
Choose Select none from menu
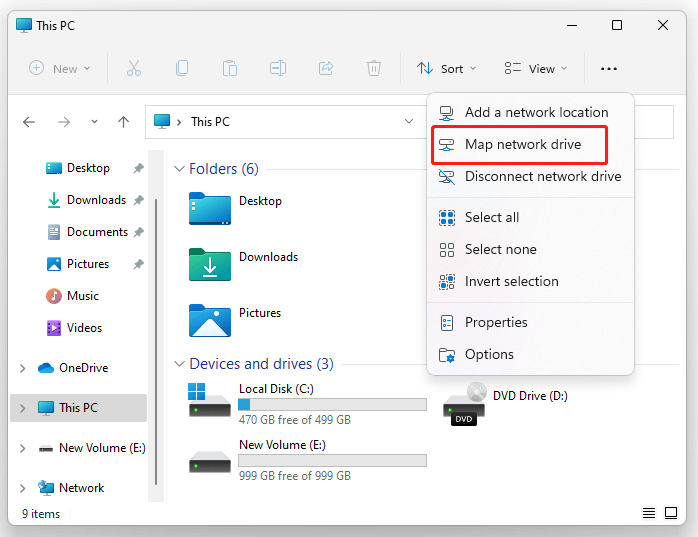[x=530, y=249]
